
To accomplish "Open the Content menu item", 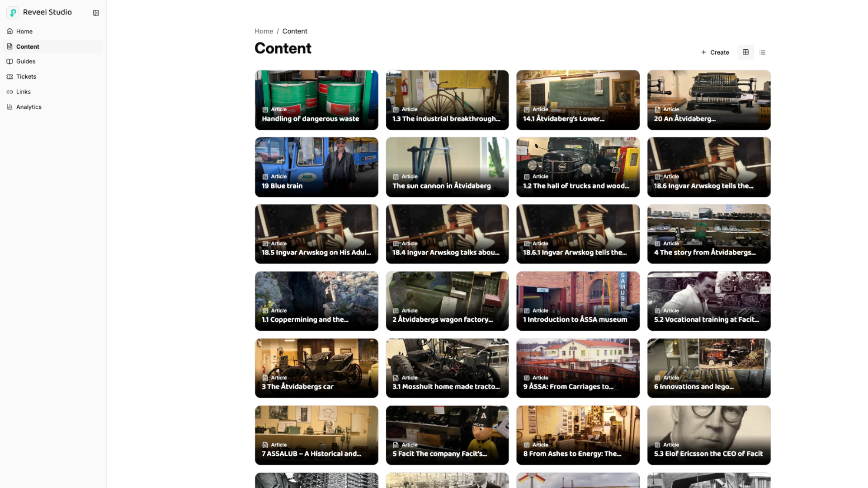I will [28, 47].
